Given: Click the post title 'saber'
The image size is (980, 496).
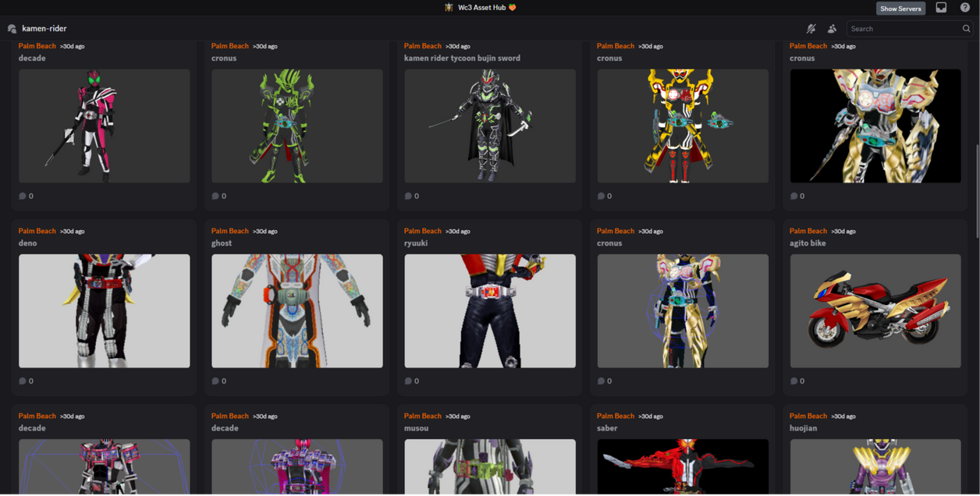Looking at the screenshot, I should [607, 428].
